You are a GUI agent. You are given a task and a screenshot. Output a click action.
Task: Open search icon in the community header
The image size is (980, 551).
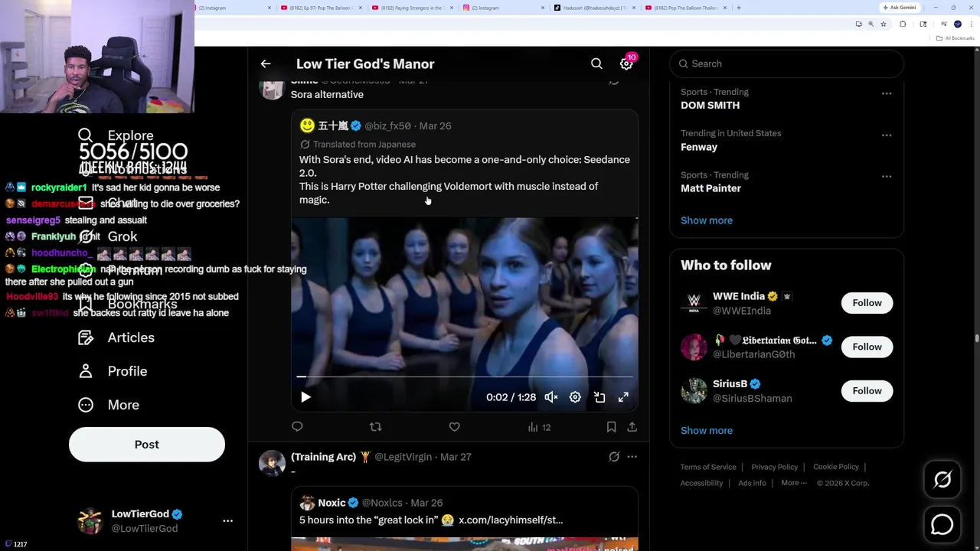coord(596,64)
